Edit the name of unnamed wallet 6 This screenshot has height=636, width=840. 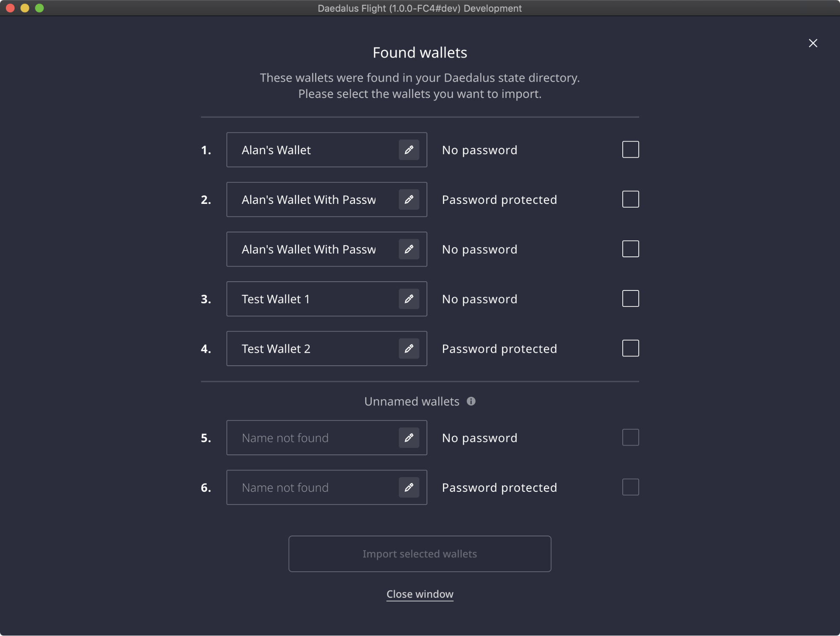409,487
